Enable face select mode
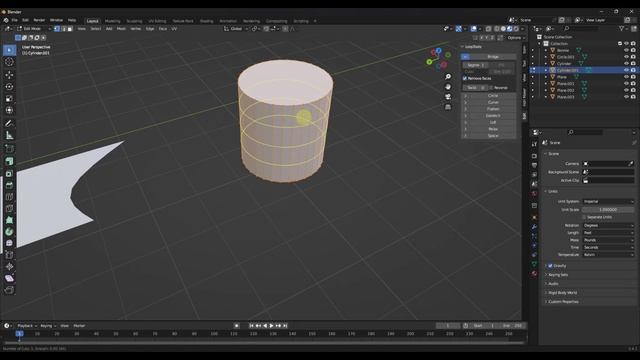The width and height of the screenshot is (640, 360). (x=70, y=29)
